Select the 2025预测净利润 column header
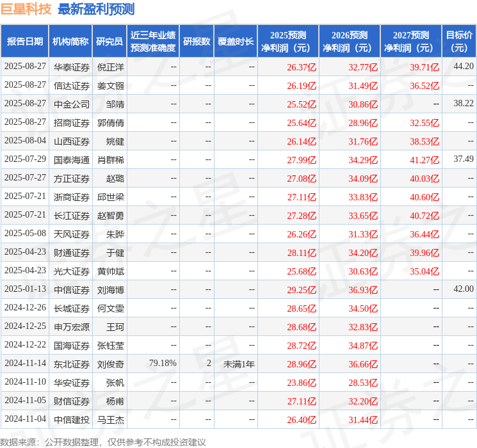The height and width of the screenshot is (448, 477). 288,42
